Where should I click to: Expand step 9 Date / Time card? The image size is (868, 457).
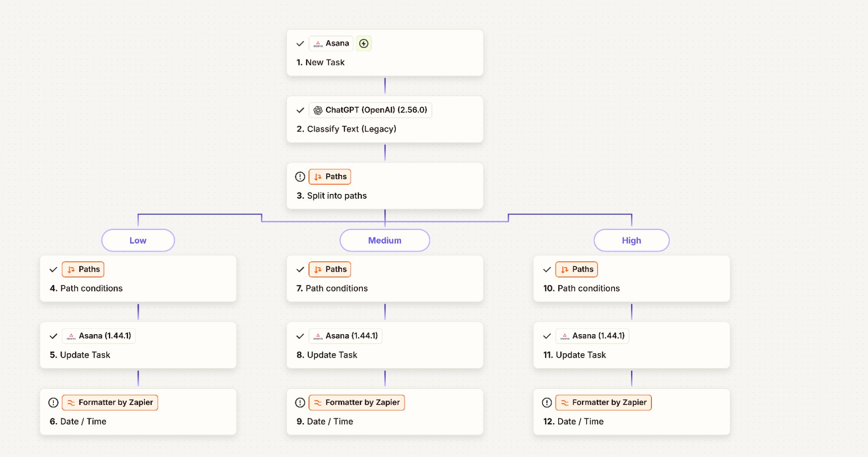(x=385, y=411)
